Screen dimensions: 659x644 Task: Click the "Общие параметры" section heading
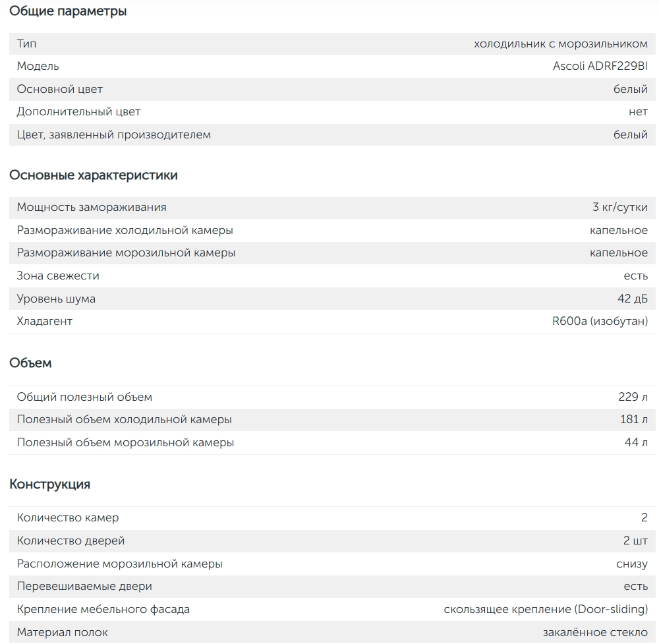tap(68, 11)
